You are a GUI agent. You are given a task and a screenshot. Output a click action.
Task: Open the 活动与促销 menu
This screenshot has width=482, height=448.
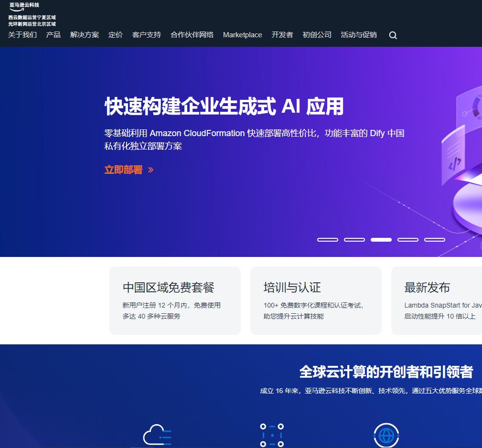[359, 35]
